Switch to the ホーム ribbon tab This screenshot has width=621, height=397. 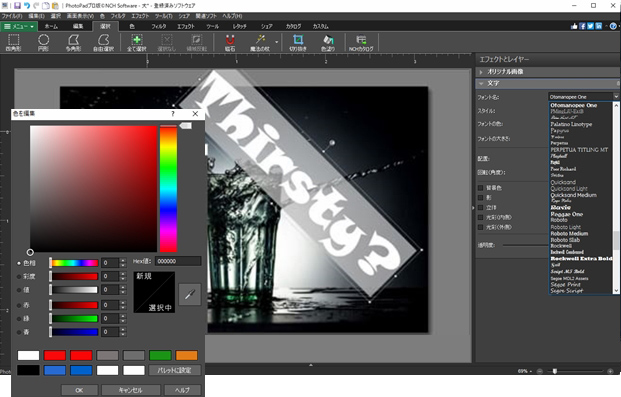click(51, 27)
